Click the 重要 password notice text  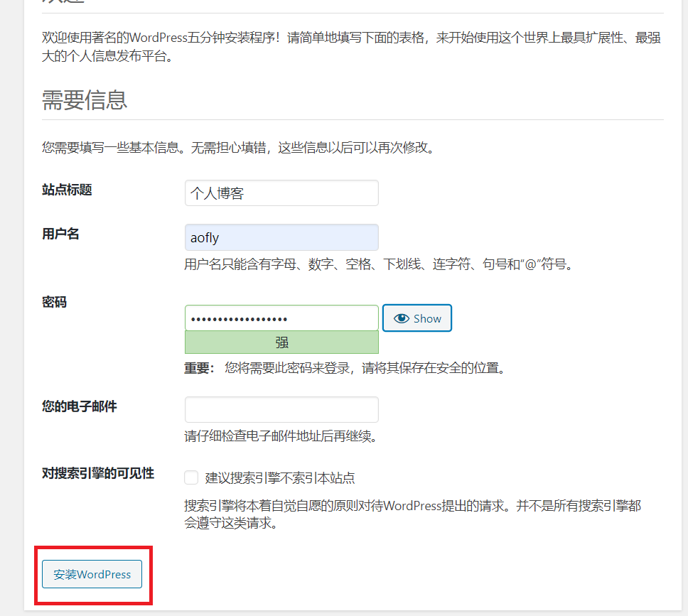click(345, 367)
